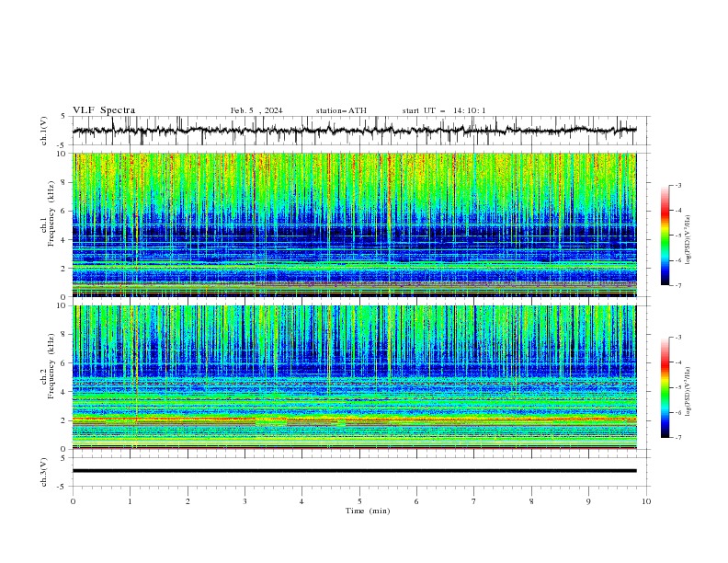Click the ch.1 "Frequency (kHz)" axis label
This screenshot has height=563, width=728.
pos(51,214)
